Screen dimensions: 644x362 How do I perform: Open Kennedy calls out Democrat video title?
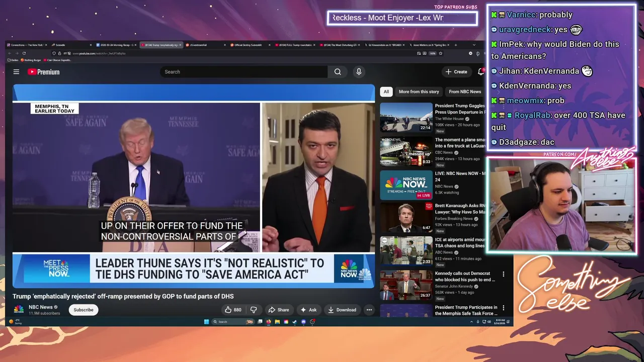(465, 277)
